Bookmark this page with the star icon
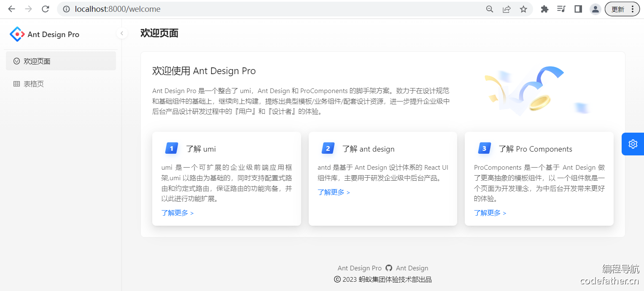This screenshot has width=644, height=291. (x=523, y=9)
